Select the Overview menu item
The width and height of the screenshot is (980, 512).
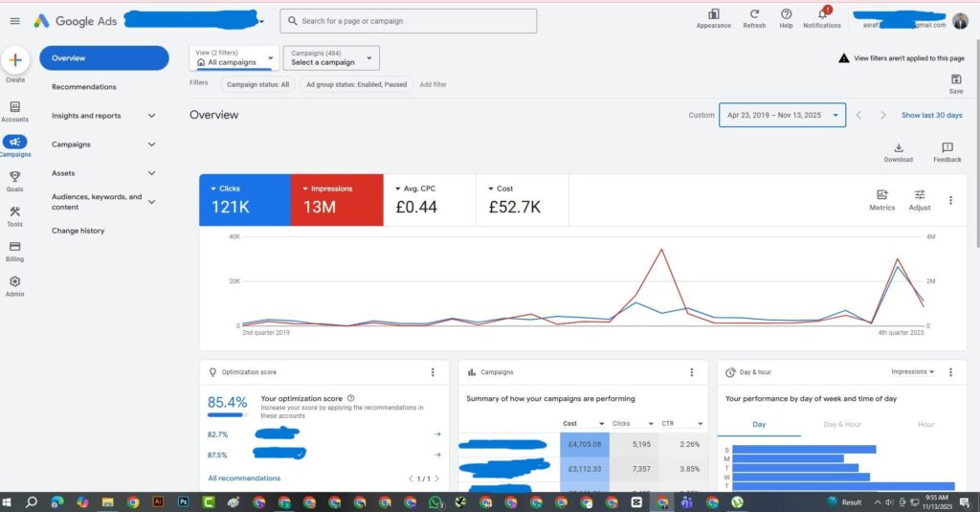click(x=103, y=58)
